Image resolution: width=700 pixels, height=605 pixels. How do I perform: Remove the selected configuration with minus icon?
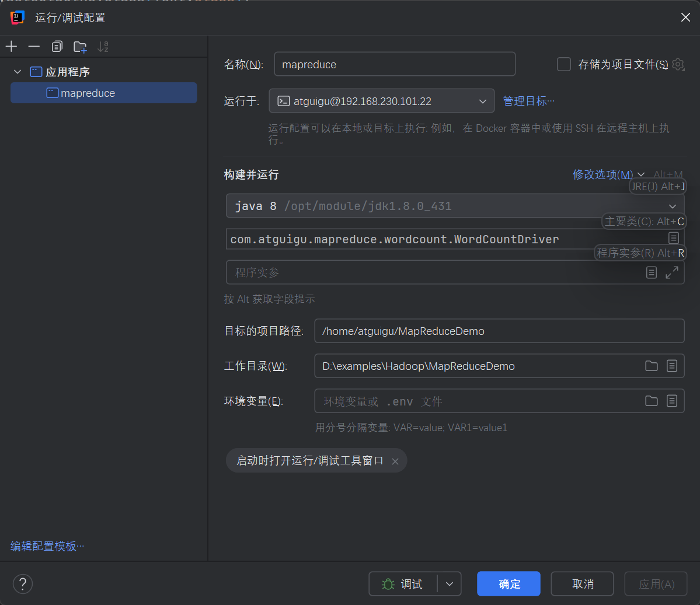[x=34, y=47]
